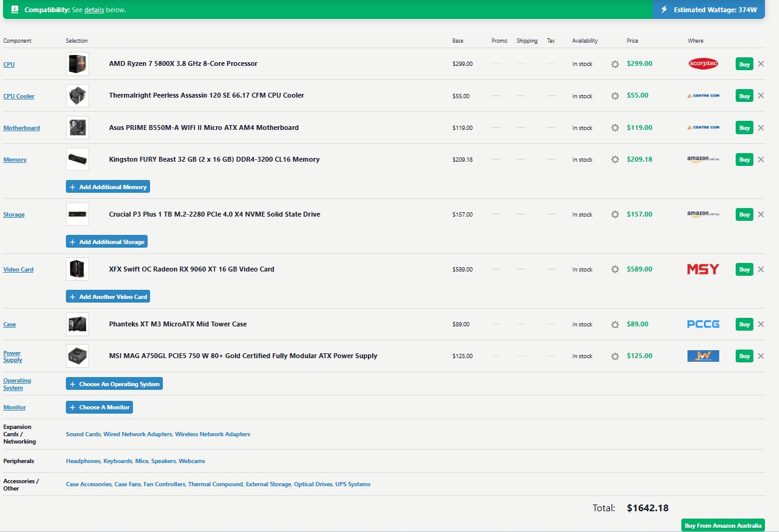Viewport: 779px width, 532px height.
Task: Remove the AMD Ryzen 7 5800X CPU
Action: tap(761, 63)
